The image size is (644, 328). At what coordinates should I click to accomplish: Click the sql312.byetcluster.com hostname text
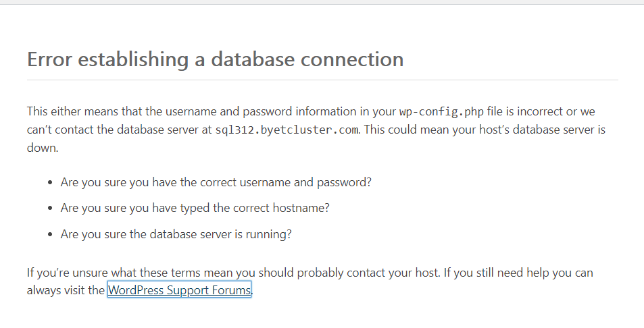[287, 130]
